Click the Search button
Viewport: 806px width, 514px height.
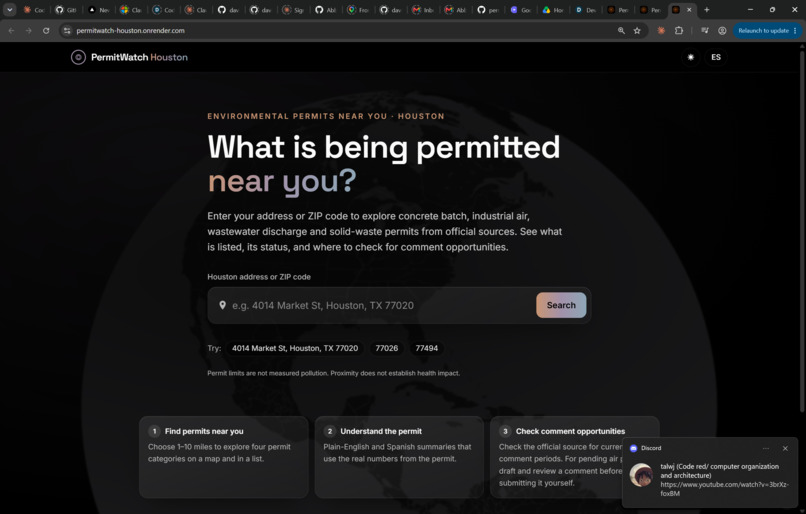561,305
